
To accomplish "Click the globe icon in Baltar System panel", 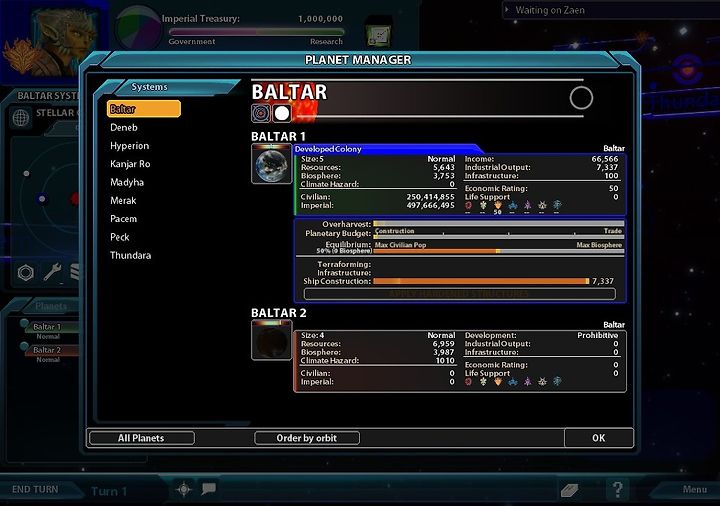I will [x=21, y=118].
